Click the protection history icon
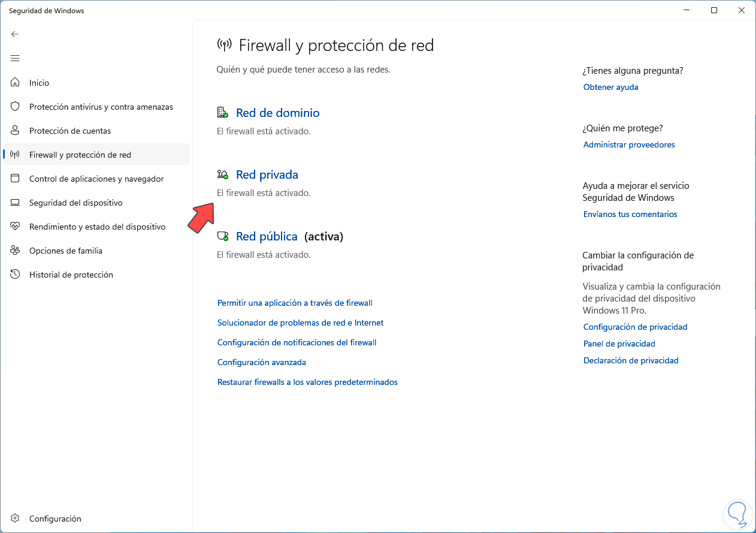Viewport: 756px width, 533px height. click(x=16, y=275)
